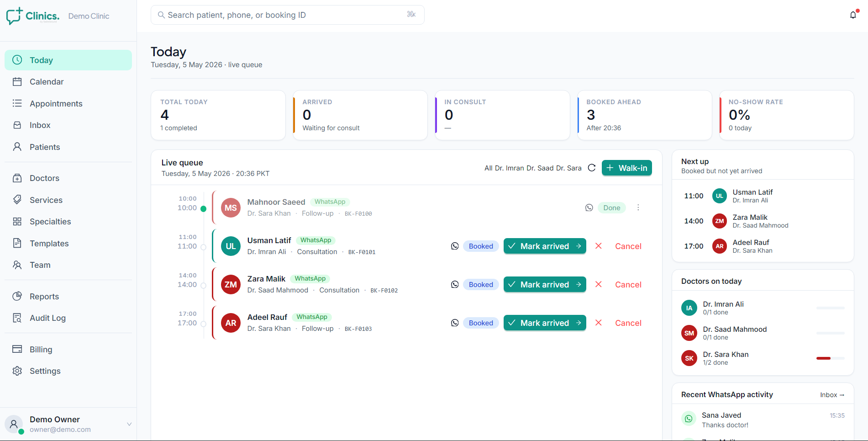Screen dimensions: 868x441
Task: Open Appointments in sidebar
Action: coord(68,104)
